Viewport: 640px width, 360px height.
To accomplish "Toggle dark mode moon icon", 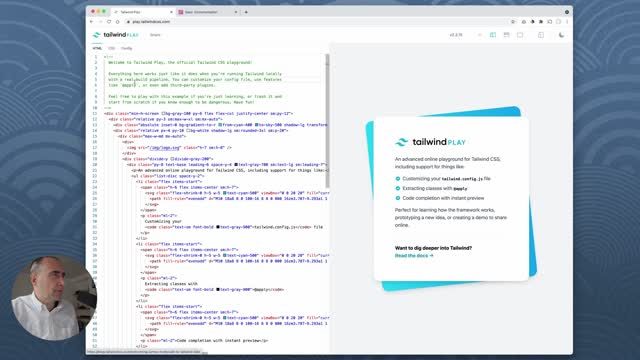I will click(x=562, y=35).
